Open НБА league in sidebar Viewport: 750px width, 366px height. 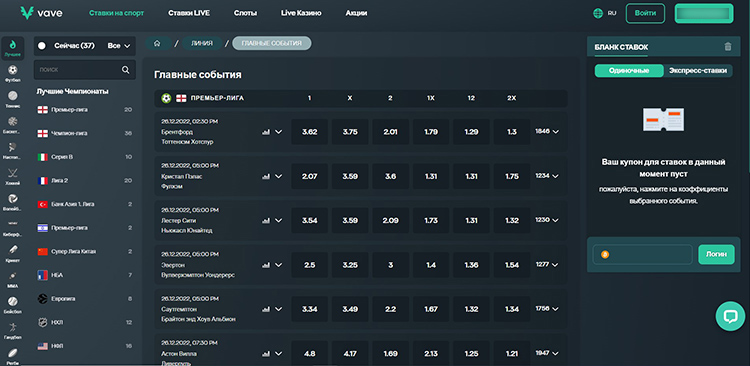[84, 275]
